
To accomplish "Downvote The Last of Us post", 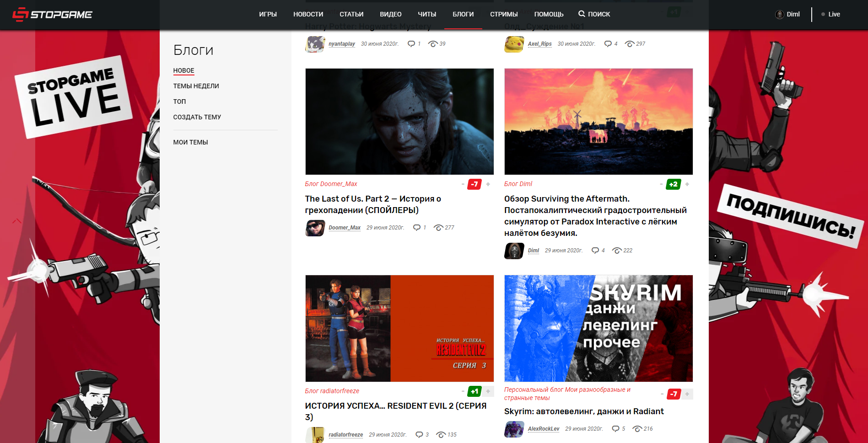I will tap(463, 184).
